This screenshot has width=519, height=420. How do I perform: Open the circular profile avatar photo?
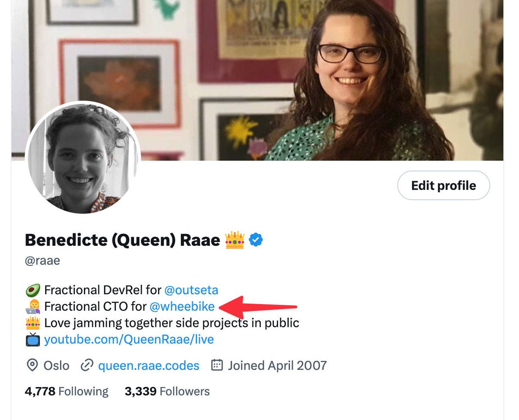tap(83, 158)
